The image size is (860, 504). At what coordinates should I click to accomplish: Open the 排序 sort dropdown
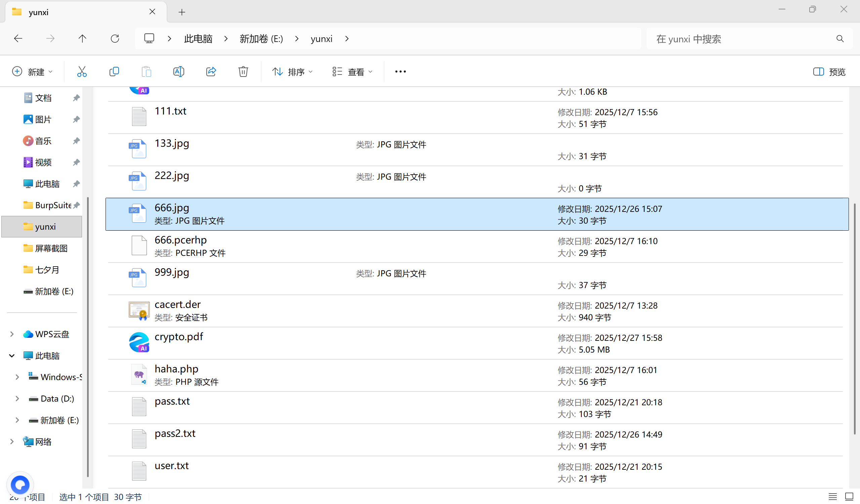pyautogui.click(x=292, y=72)
